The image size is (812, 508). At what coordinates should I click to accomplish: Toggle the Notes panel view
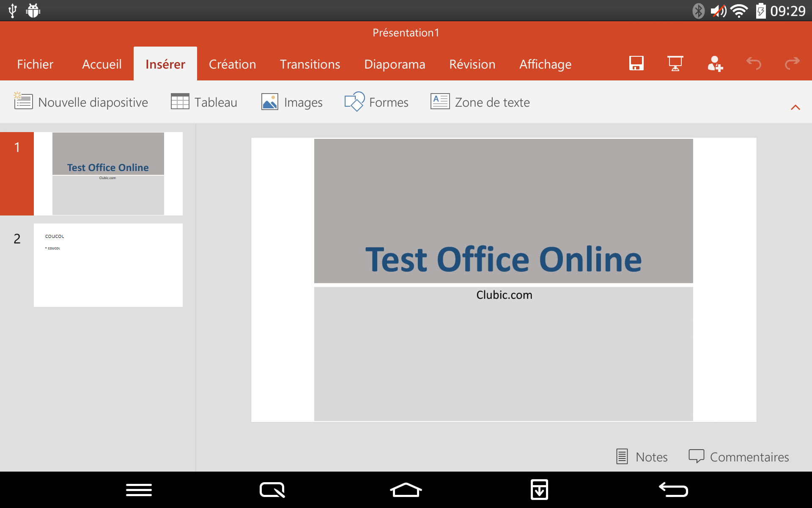point(640,456)
